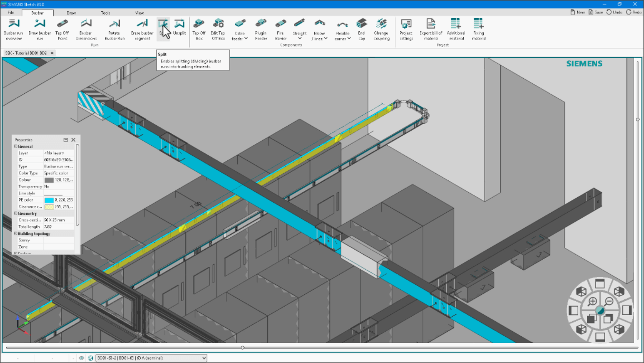Select the Tap Off Point tool
Screen dimensions: 644x363
click(62, 29)
